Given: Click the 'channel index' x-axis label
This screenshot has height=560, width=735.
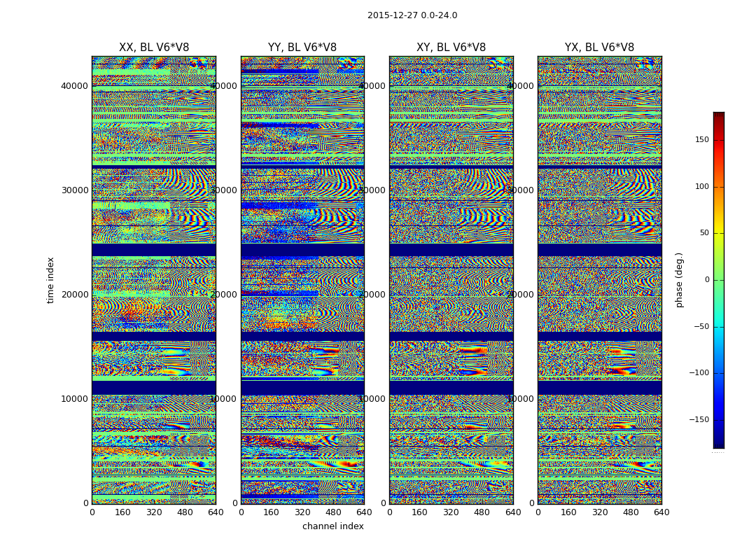Looking at the screenshot, I should [x=332, y=526].
